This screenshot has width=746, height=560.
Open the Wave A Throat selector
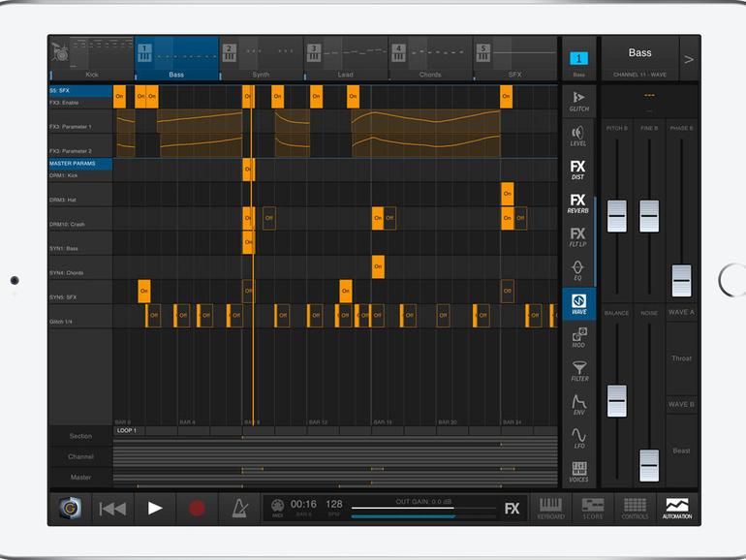(681, 358)
